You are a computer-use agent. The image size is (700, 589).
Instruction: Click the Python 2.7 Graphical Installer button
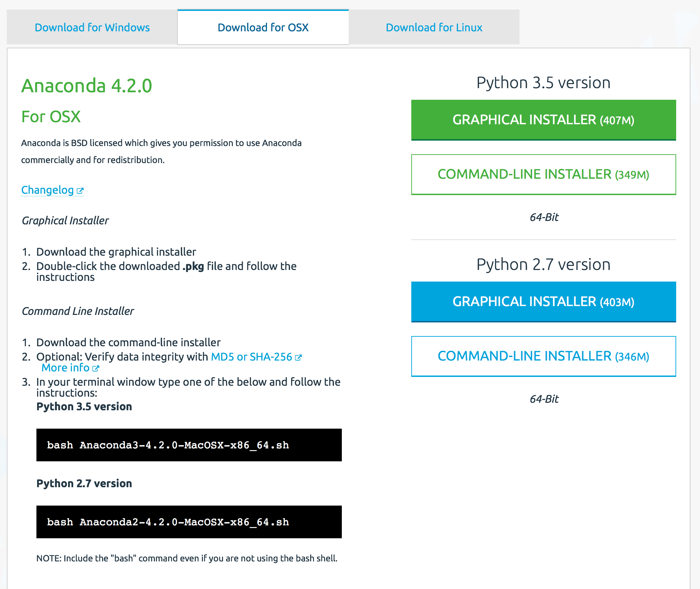543,302
